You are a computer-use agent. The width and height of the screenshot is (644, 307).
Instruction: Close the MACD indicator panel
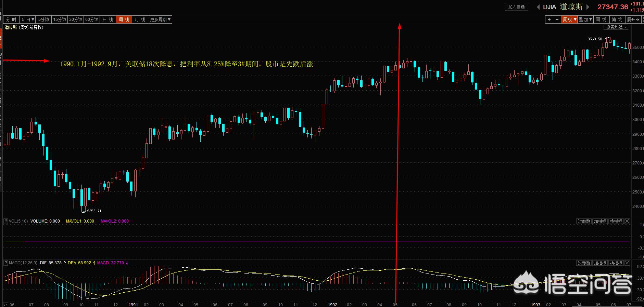click(627, 263)
